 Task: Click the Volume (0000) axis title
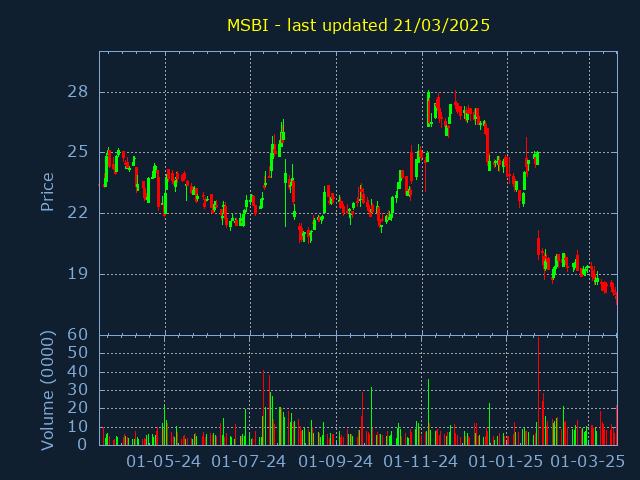click(x=47, y=391)
